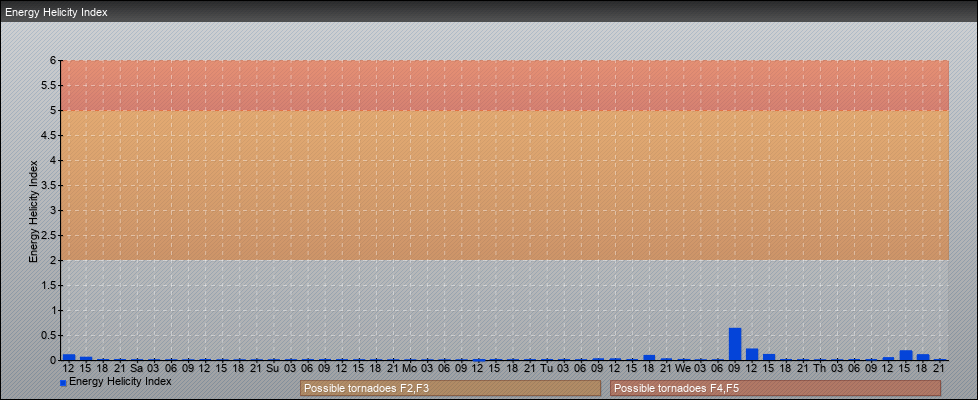The height and width of the screenshot is (400, 978).
Task: Click the Possible tornadoes F2,F3 legend box
Action: [x=450, y=388]
